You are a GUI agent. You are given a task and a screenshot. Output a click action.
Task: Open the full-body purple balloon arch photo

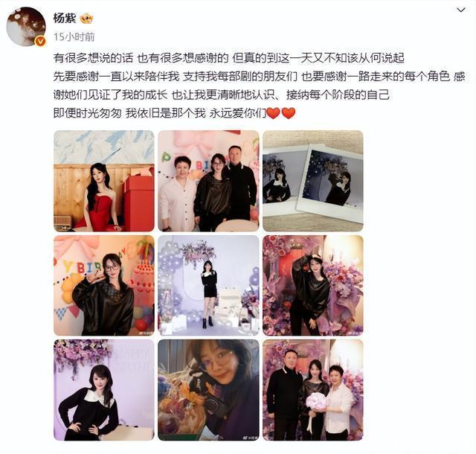208,285
